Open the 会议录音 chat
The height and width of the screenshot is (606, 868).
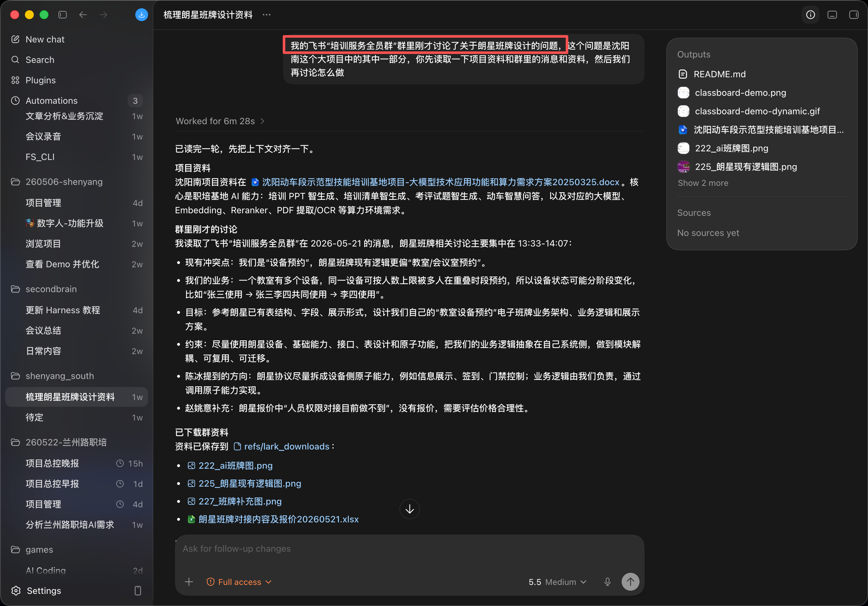click(76, 137)
